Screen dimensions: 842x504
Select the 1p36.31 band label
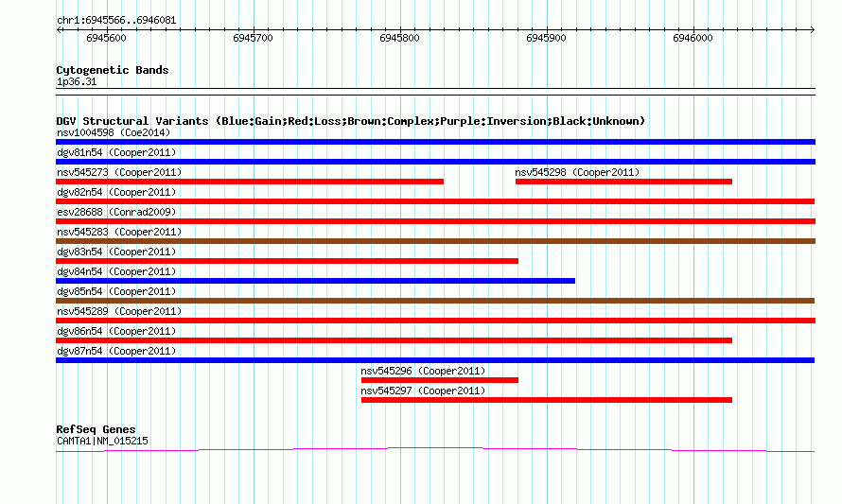[x=77, y=81]
